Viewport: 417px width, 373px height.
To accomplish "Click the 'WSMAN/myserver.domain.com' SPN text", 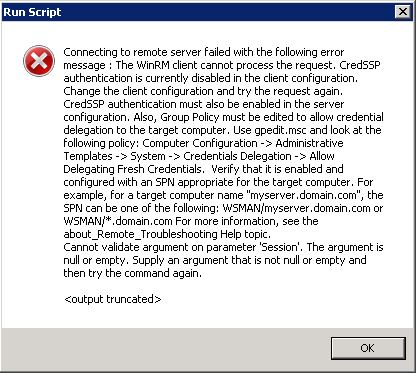I will point(296,208).
